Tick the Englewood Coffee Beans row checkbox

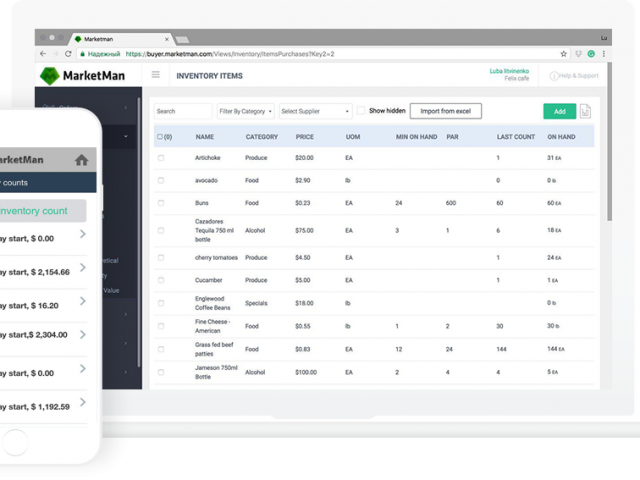161,303
